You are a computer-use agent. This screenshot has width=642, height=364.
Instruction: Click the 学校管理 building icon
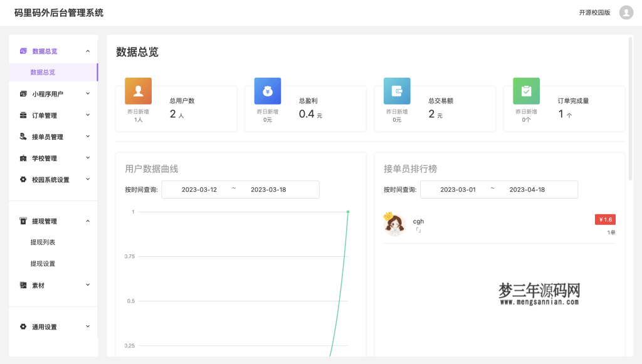[24, 157]
